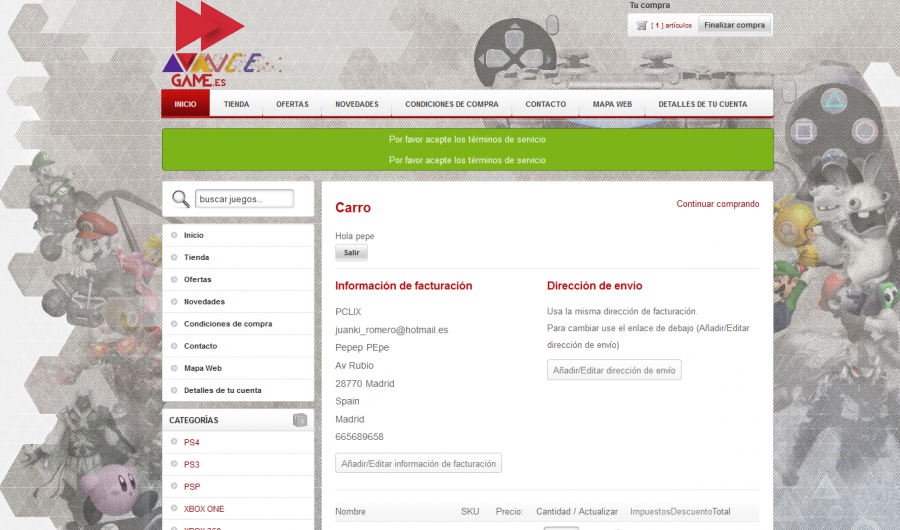Click Añadir/Editar dirección de envío button

click(614, 370)
